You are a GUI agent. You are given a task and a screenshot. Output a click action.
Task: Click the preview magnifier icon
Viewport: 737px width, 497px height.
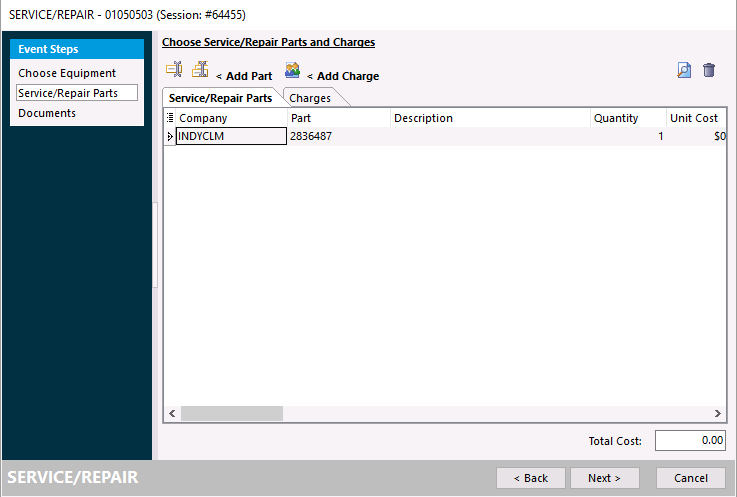pos(684,70)
